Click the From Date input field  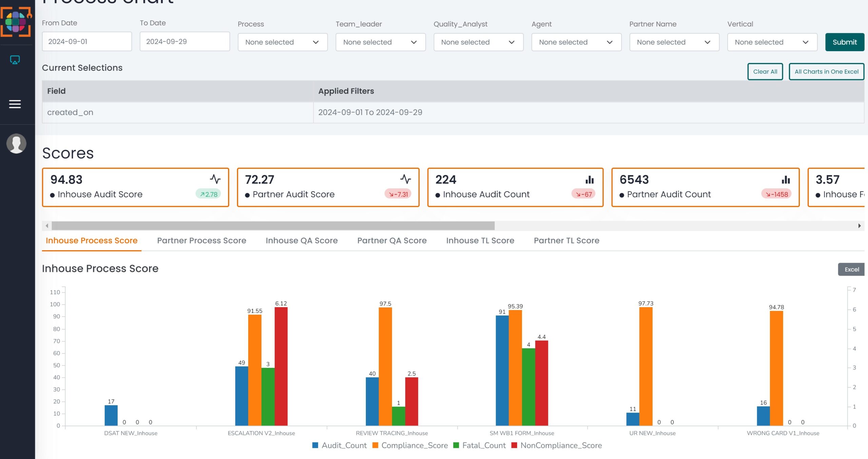[87, 41]
